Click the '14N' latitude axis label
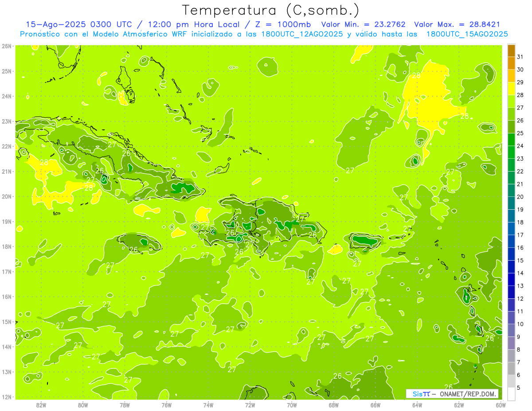The image size is (532, 411). coord(7,347)
